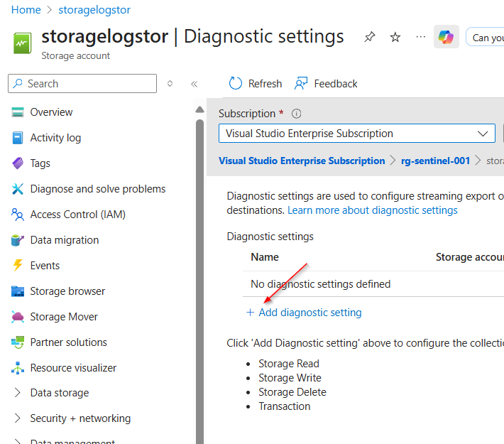Viewport: 504px width, 444px height.
Task: Open the Feedback toolbar option
Action: pyautogui.click(x=326, y=84)
